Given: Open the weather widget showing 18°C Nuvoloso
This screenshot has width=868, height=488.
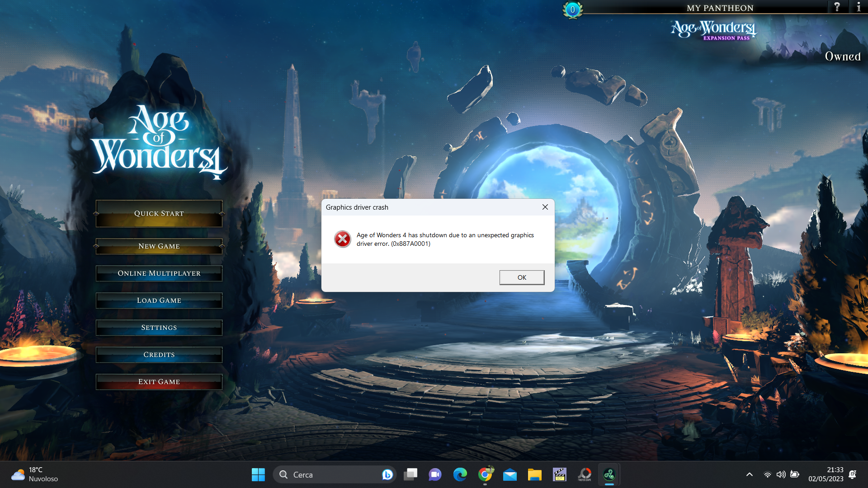Looking at the screenshot, I should [35, 474].
